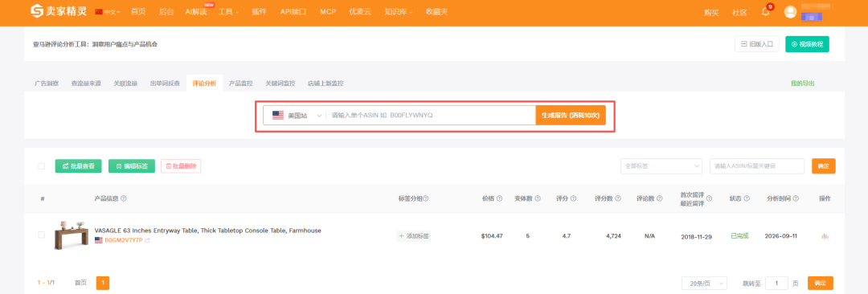Click the 首页 pagination link
Image resolution: width=868 pixels, height=294 pixels.
81,283
